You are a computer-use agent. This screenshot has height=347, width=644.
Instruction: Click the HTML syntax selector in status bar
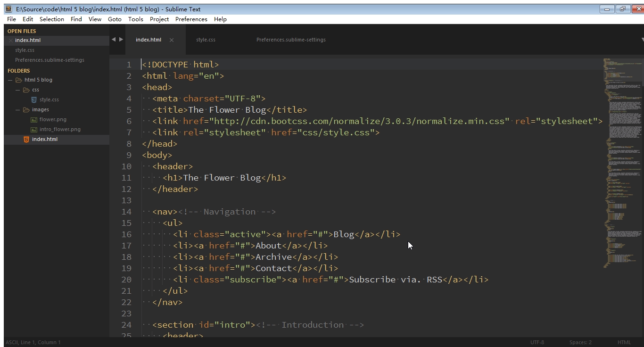coord(624,342)
